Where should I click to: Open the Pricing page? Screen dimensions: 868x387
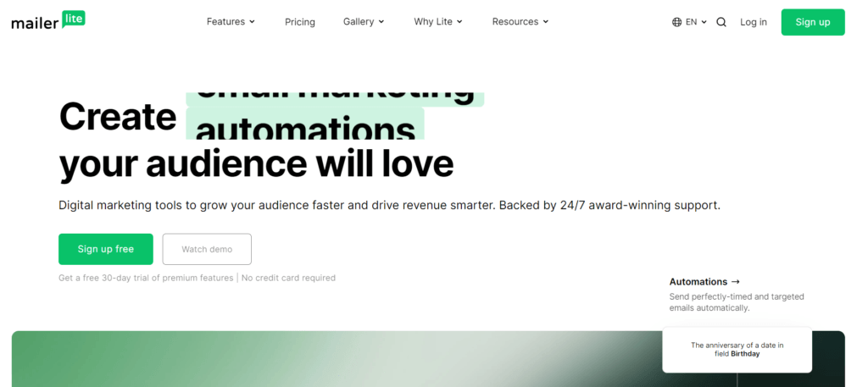[299, 22]
